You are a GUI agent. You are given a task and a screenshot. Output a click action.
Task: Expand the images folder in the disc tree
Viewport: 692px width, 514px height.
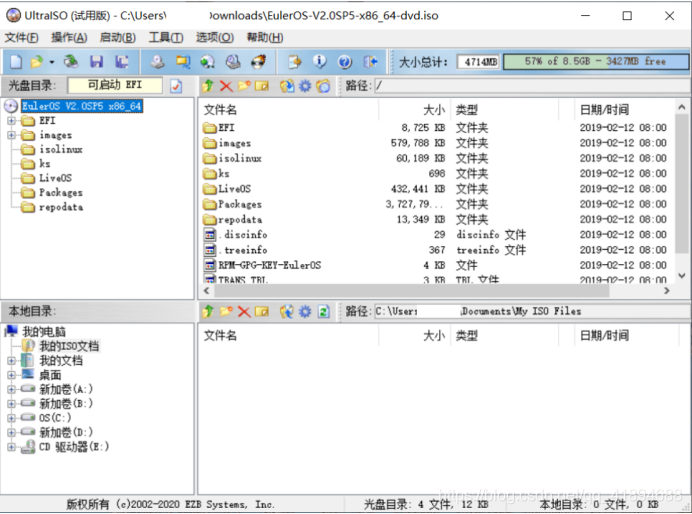click(x=11, y=135)
